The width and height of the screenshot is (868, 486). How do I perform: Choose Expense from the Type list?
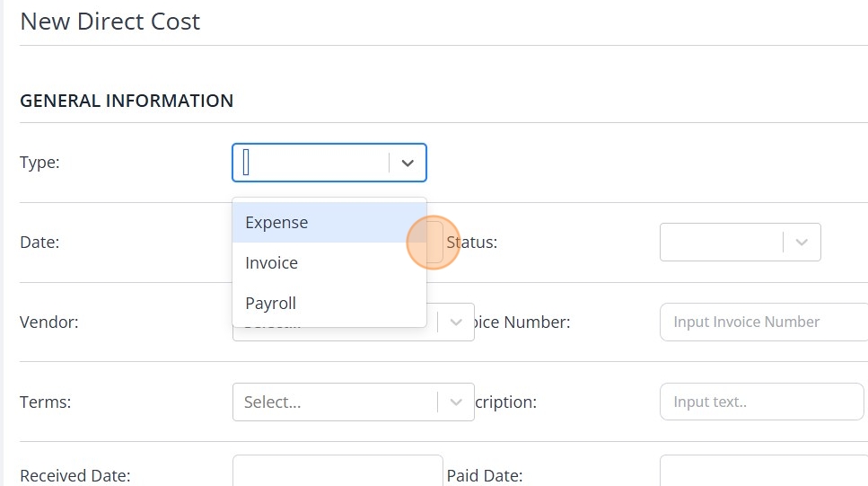point(276,223)
